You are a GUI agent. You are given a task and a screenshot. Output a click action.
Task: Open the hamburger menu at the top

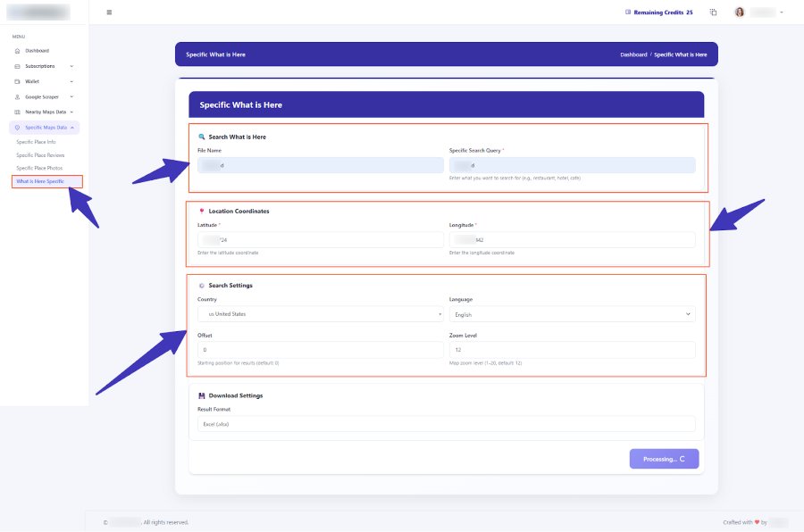(x=109, y=12)
